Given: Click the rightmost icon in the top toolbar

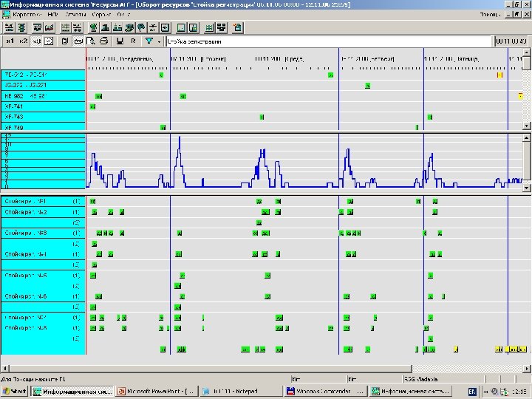Looking at the screenshot, I should click(x=237, y=27).
